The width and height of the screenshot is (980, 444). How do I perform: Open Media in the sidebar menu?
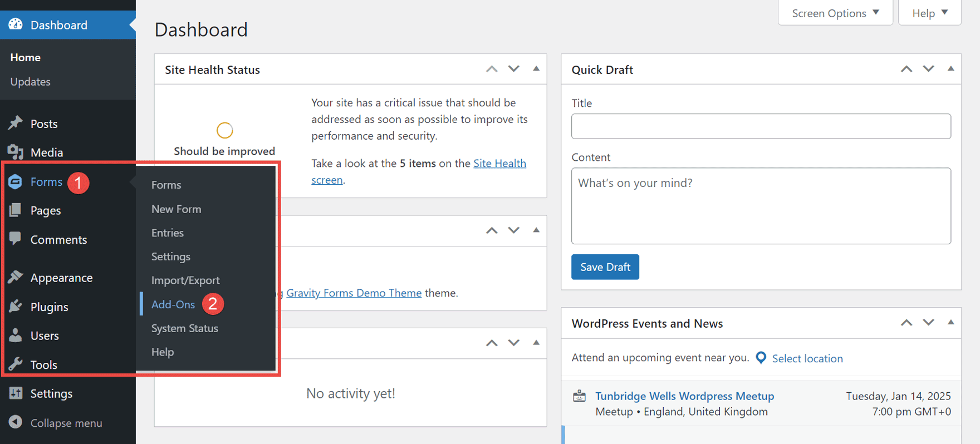tap(47, 152)
